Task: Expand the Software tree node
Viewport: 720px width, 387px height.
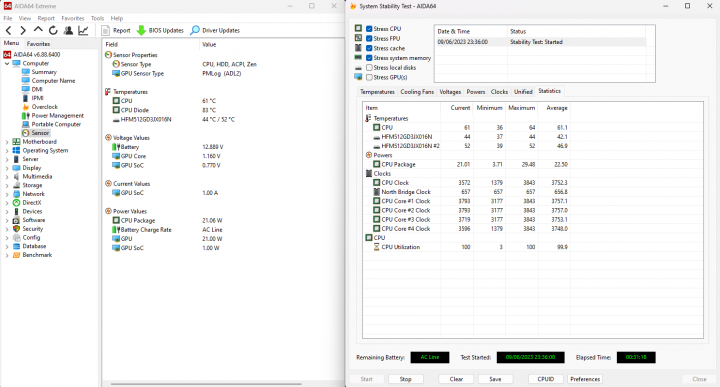Action: coord(7,220)
